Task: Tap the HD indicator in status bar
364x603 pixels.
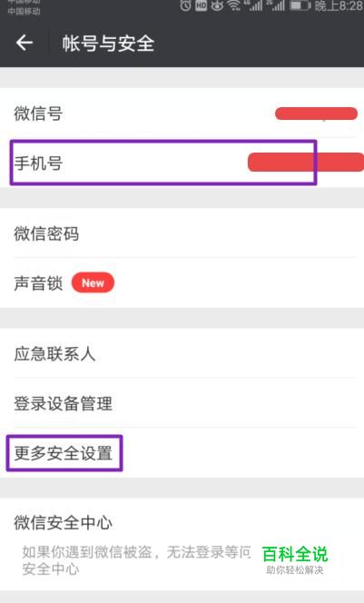Action: (x=201, y=5)
